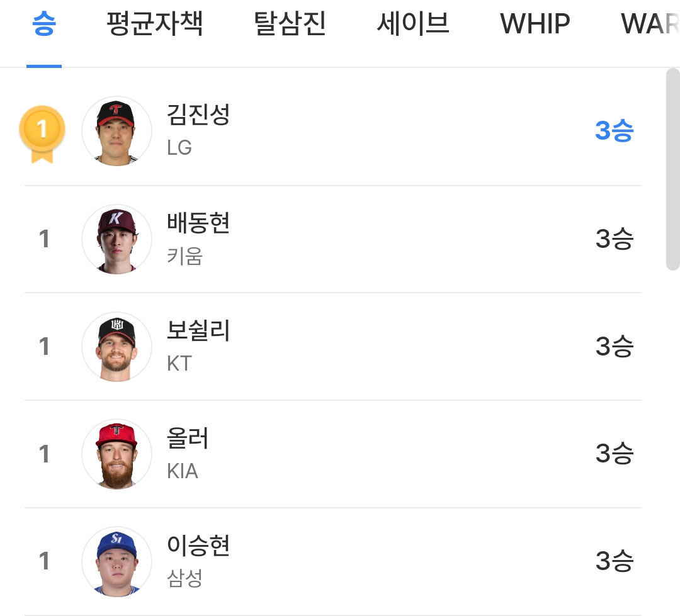Click the 이승현 player name
This screenshot has width=680, height=616.
click(198, 546)
